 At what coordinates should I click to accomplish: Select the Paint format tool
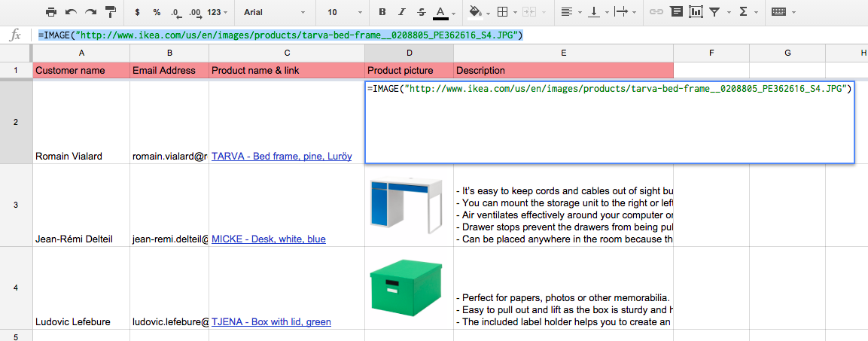click(x=111, y=12)
